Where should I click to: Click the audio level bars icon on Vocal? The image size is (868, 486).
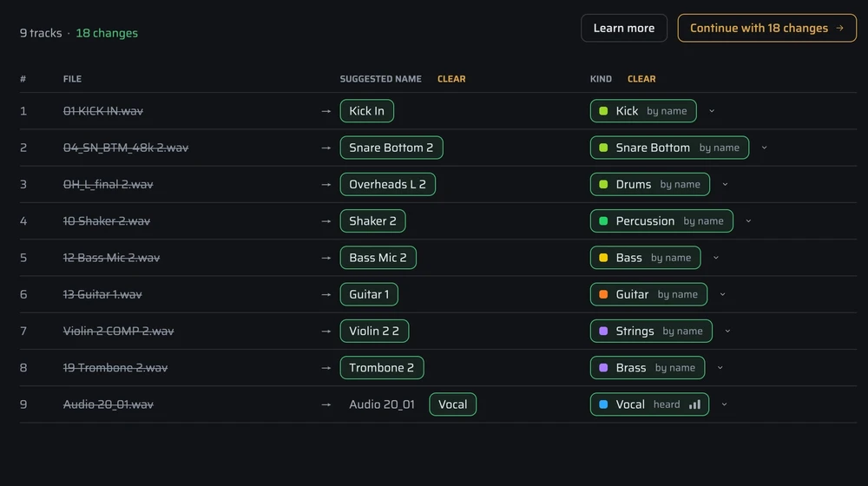coord(694,404)
